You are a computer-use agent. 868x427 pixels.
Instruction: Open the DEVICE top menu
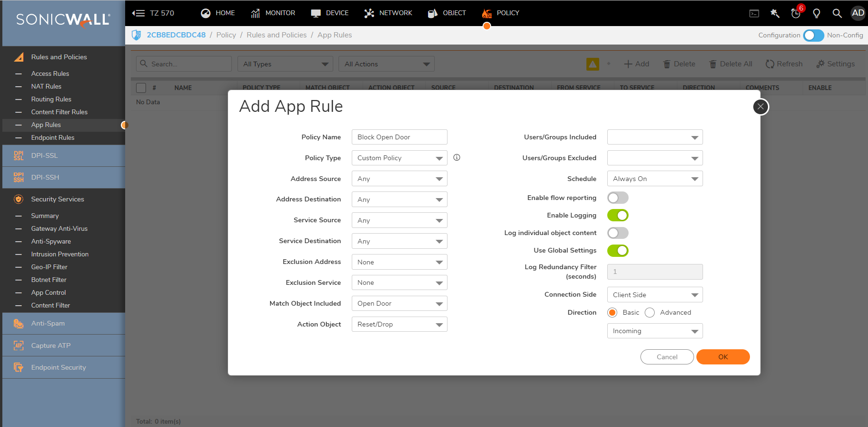[x=330, y=13]
